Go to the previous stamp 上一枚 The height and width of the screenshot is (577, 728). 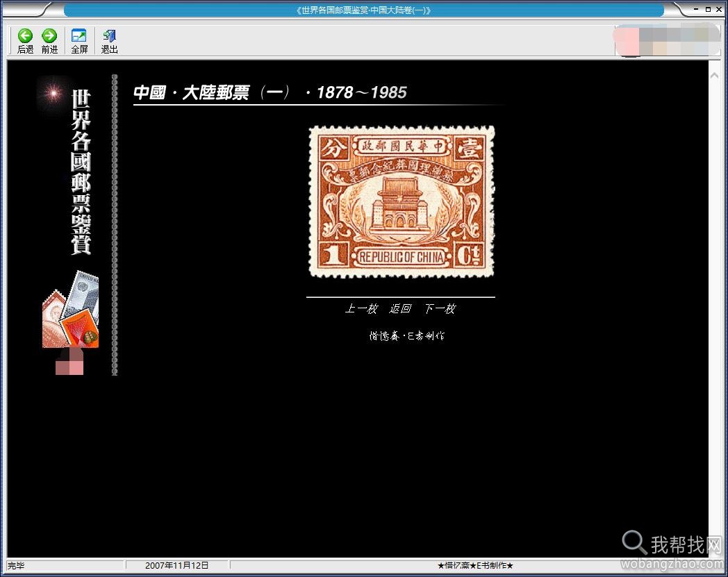click(x=361, y=309)
